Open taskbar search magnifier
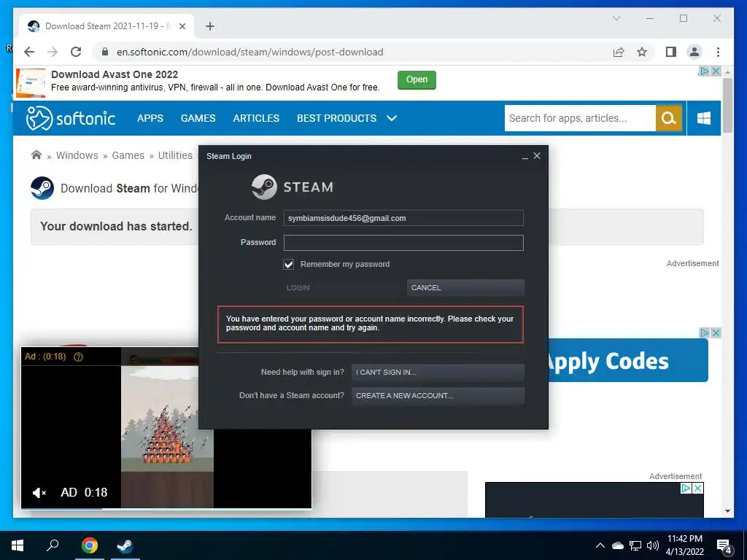The width and height of the screenshot is (747, 560). pos(53,545)
